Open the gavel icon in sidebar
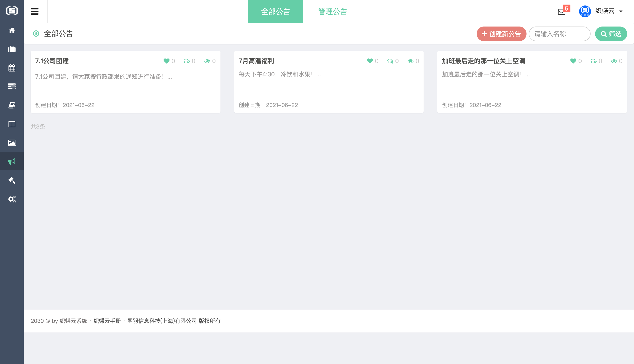The image size is (634, 364). click(12, 180)
